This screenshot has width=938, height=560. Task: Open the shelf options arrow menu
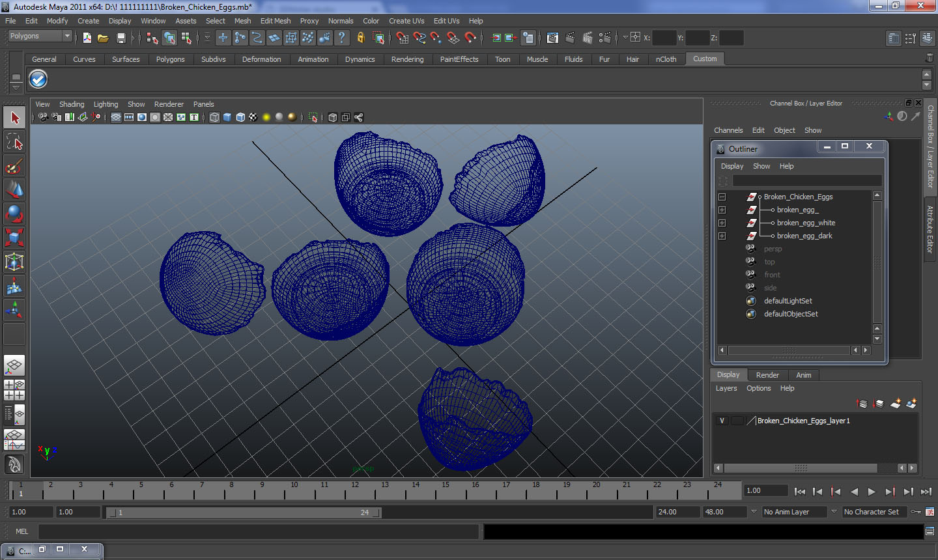pos(16,87)
